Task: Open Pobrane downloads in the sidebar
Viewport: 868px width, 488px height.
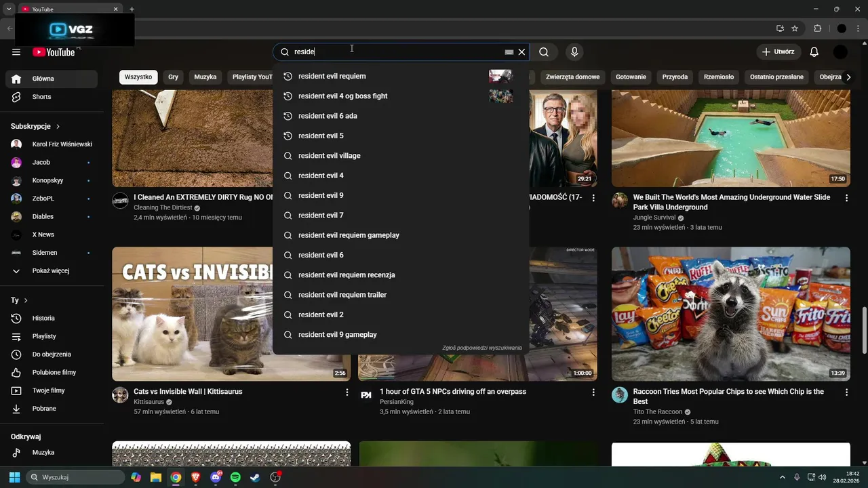Action: [52, 409]
